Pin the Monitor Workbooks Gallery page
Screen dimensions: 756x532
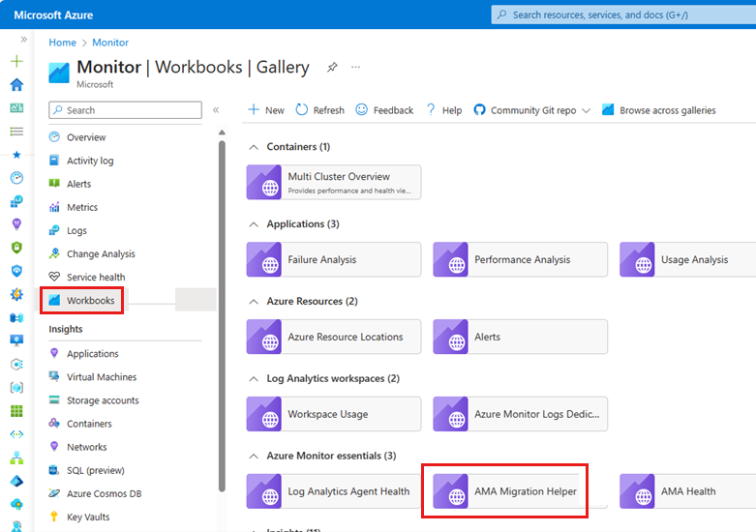(x=332, y=68)
